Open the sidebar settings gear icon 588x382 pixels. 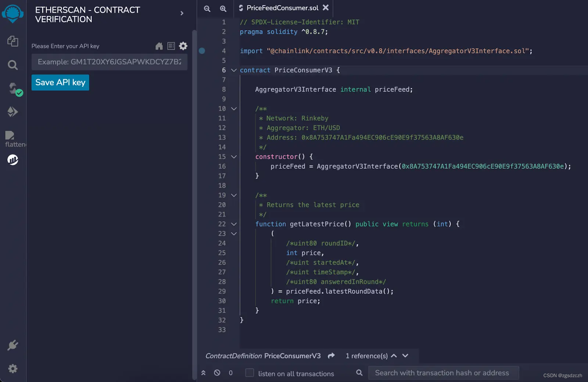pyautogui.click(x=13, y=368)
